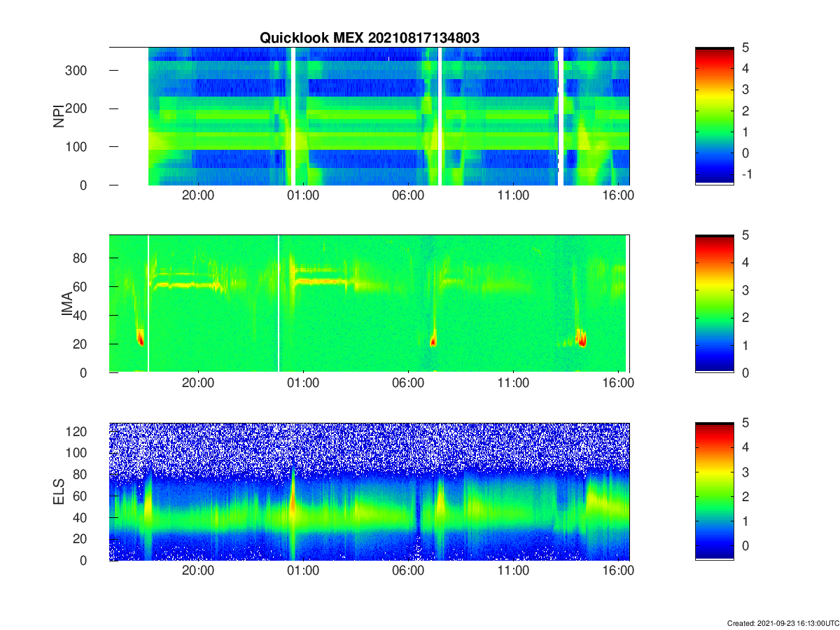
Task: Select the ELS y-axis label
Action: point(59,491)
